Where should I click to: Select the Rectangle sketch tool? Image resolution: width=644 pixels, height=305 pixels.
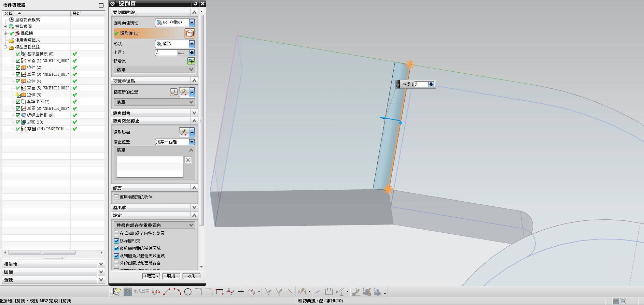click(x=220, y=292)
